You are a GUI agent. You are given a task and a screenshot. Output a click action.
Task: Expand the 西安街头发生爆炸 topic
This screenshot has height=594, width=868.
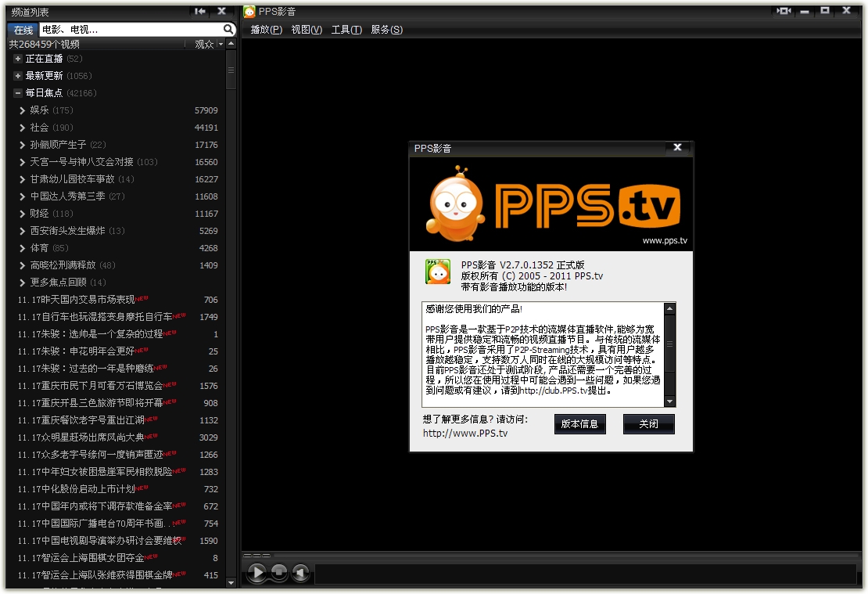tap(22, 231)
